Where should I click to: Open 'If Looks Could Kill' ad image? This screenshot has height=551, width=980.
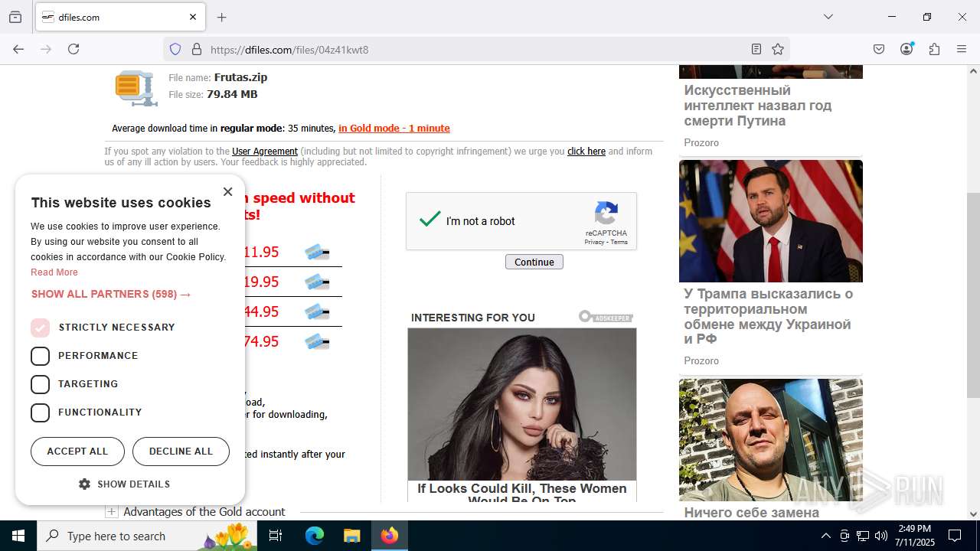tap(522, 404)
